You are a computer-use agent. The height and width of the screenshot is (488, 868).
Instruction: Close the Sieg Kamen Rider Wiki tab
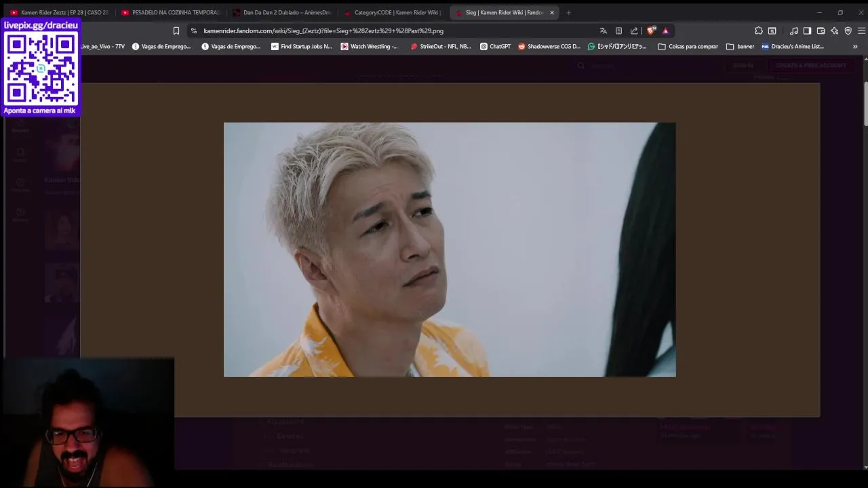tap(551, 12)
